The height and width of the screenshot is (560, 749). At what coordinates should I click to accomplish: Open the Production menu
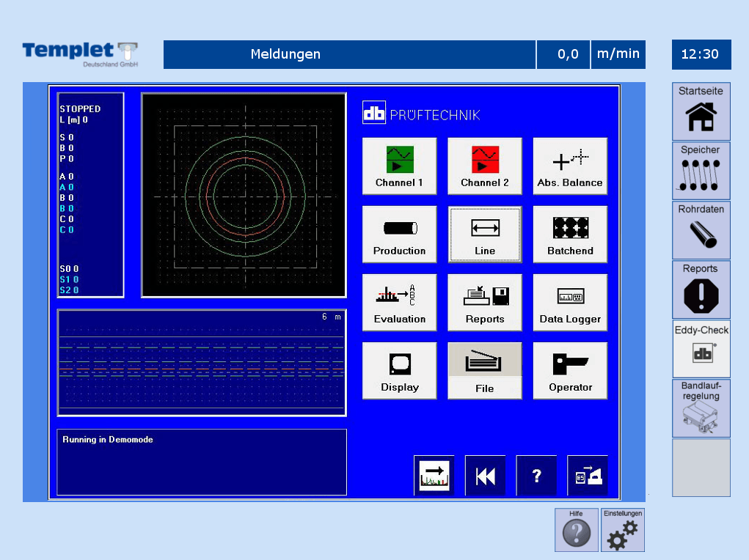tap(399, 234)
